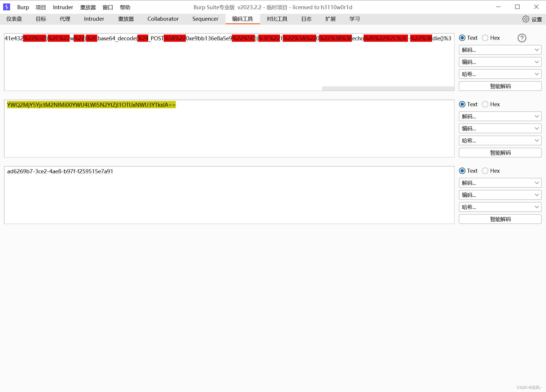The width and height of the screenshot is (546, 392).
Task: Click the highlighted base64 string YWQ2MjY5...
Action: 91,105
